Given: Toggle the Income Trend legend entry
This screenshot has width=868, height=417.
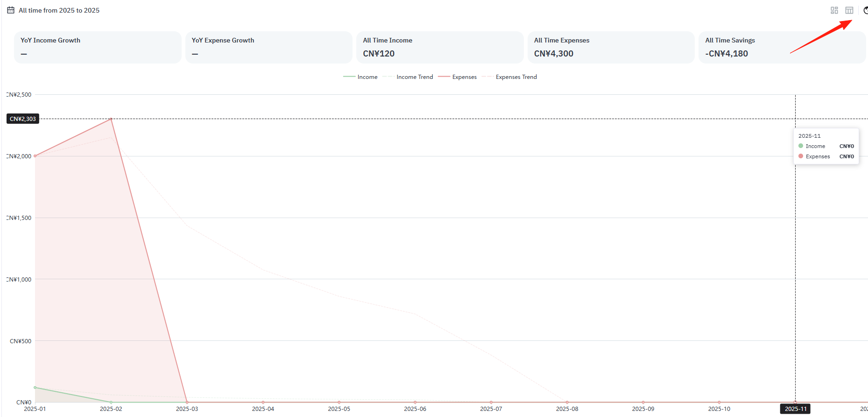Looking at the screenshot, I should click(x=407, y=77).
